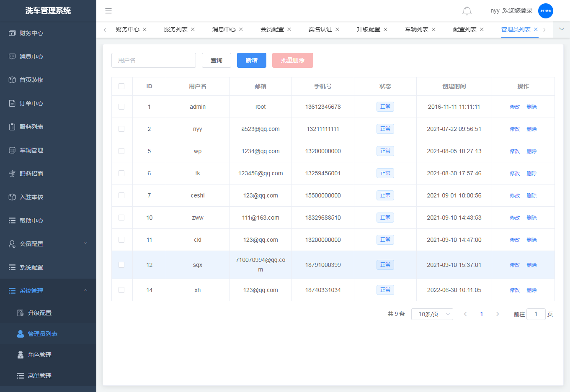This screenshot has width=570, height=392.
Task: Open 菜单管理 sidebar item
Action: tap(40, 376)
